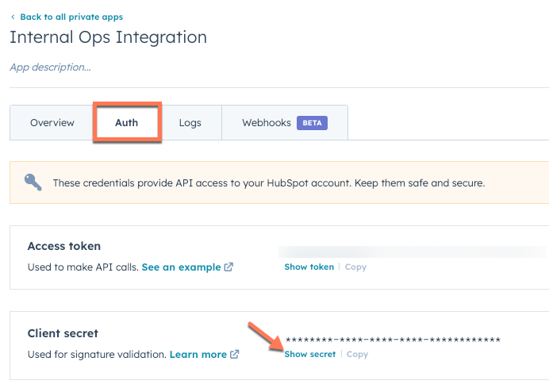The height and width of the screenshot is (392, 549).
Task: Click the credentials safety warning text
Action: pos(269,183)
